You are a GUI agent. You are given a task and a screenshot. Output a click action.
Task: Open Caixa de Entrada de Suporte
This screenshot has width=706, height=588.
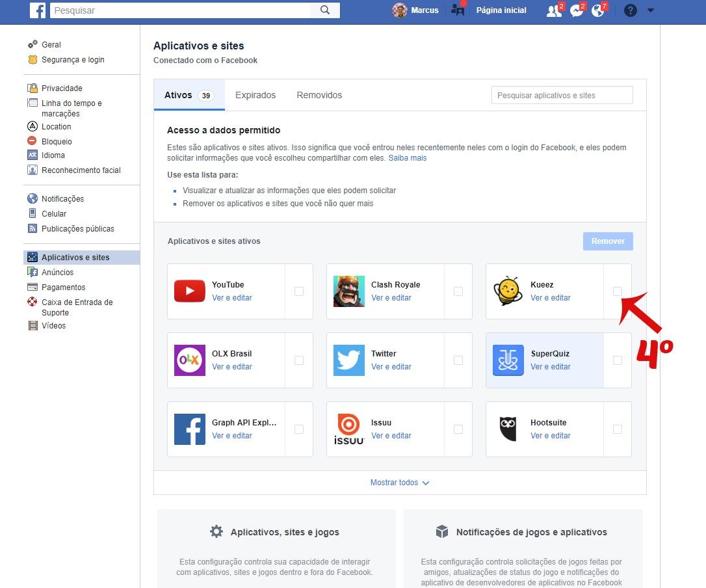tap(77, 307)
